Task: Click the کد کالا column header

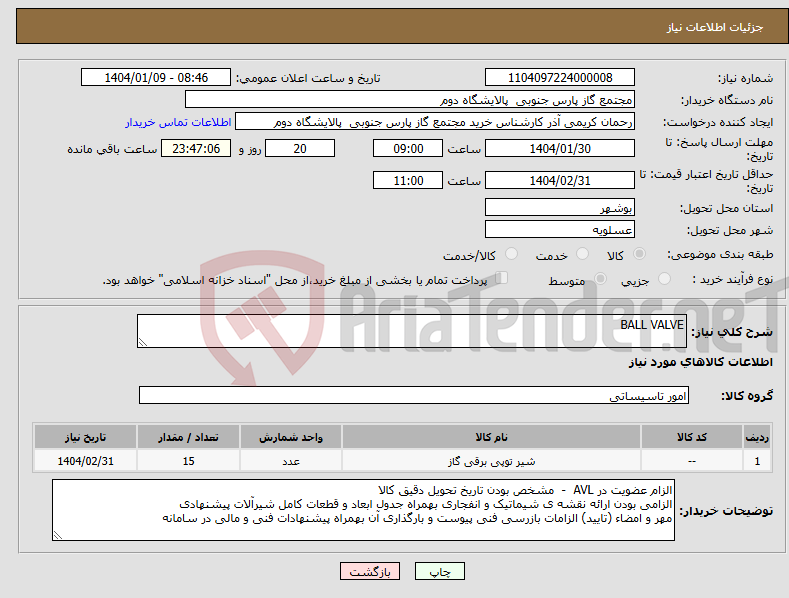Action: click(692, 437)
